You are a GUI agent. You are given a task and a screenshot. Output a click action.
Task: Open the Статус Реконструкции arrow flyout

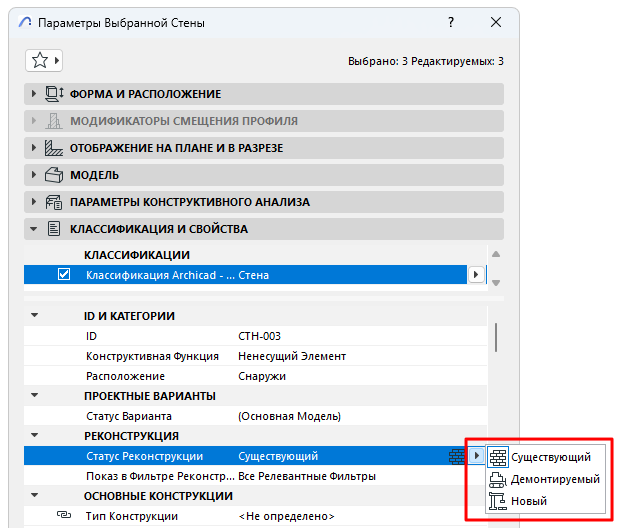click(477, 456)
